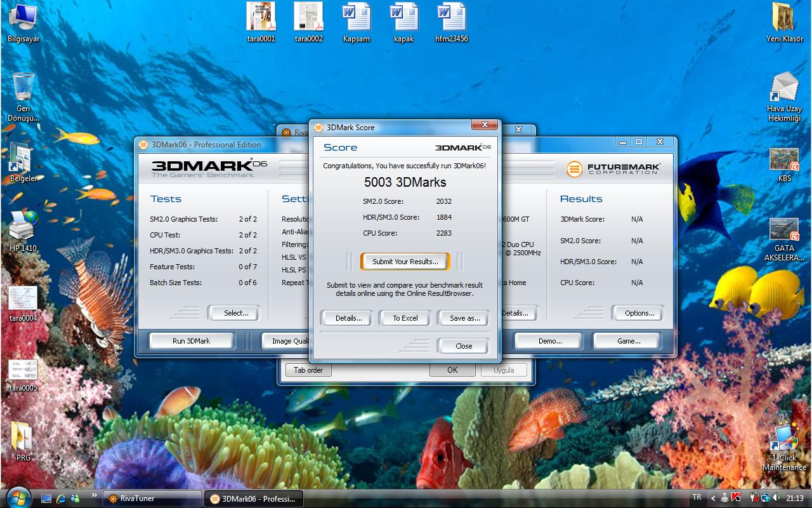Click the network connection tray icon

(x=765, y=498)
